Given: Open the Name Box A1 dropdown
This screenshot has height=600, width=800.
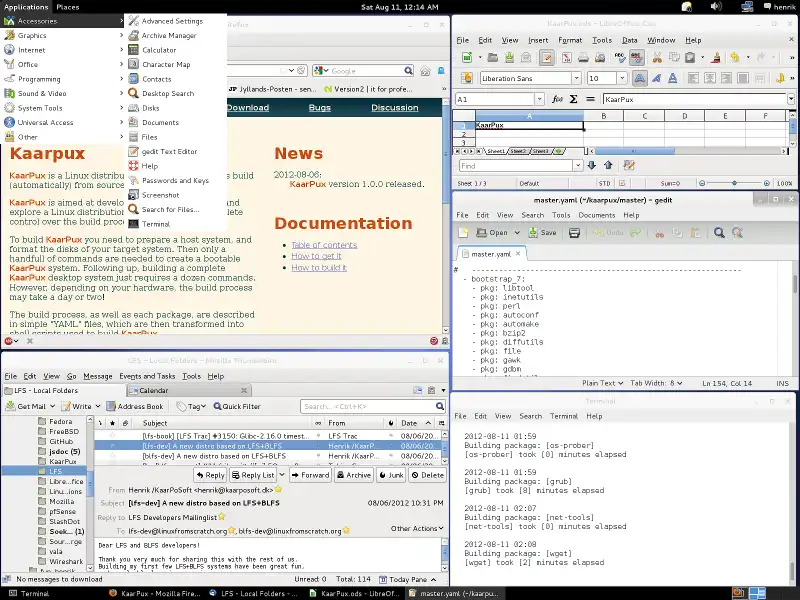Looking at the screenshot, I should [x=539, y=99].
